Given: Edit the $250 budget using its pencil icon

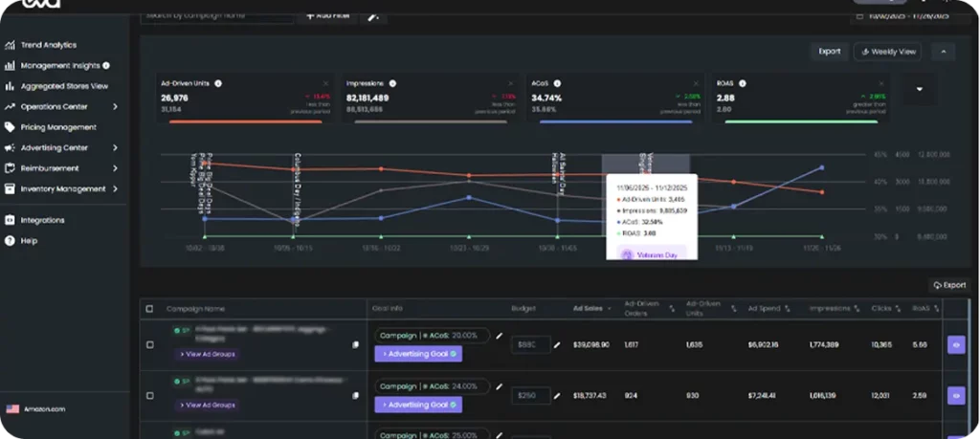Looking at the screenshot, I should (x=557, y=395).
